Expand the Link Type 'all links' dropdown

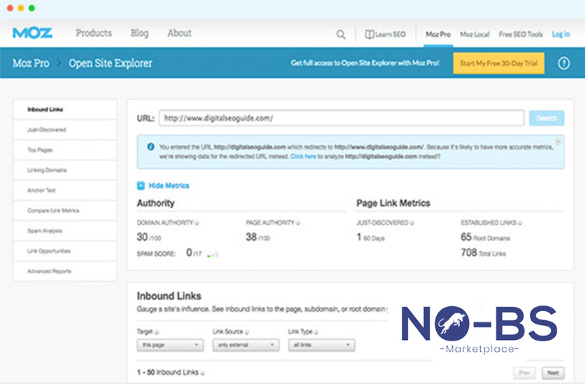click(x=321, y=345)
